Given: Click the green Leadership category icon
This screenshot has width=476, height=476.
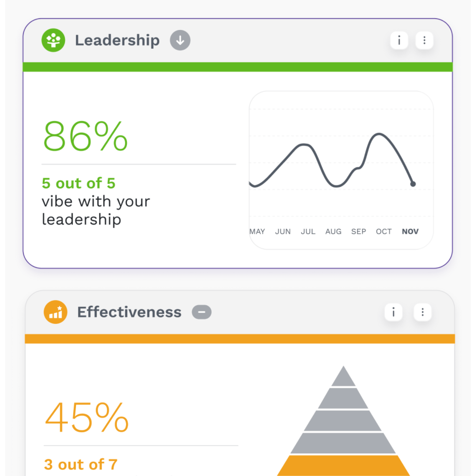Looking at the screenshot, I should [x=53, y=40].
